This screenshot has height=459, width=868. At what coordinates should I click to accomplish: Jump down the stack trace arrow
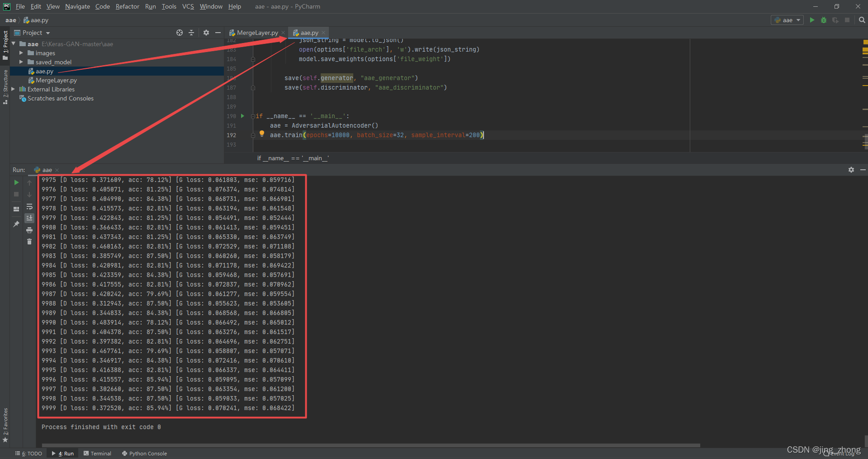[x=29, y=194]
